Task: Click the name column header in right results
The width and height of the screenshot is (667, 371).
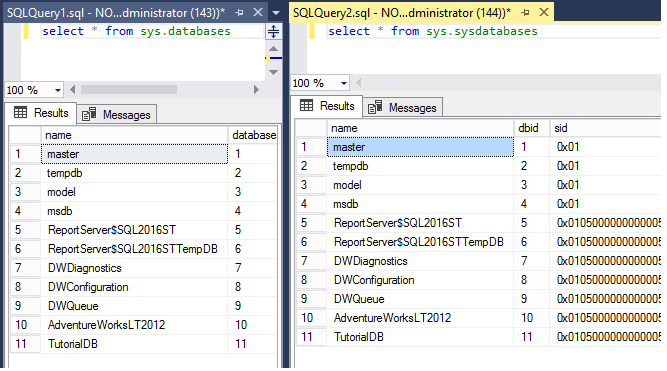Action: coord(420,128)
